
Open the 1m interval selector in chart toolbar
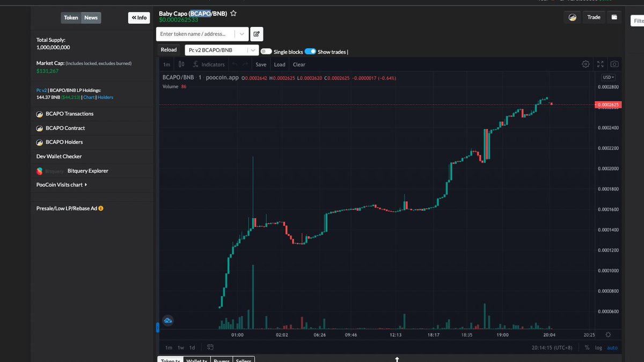coord(167,64)
